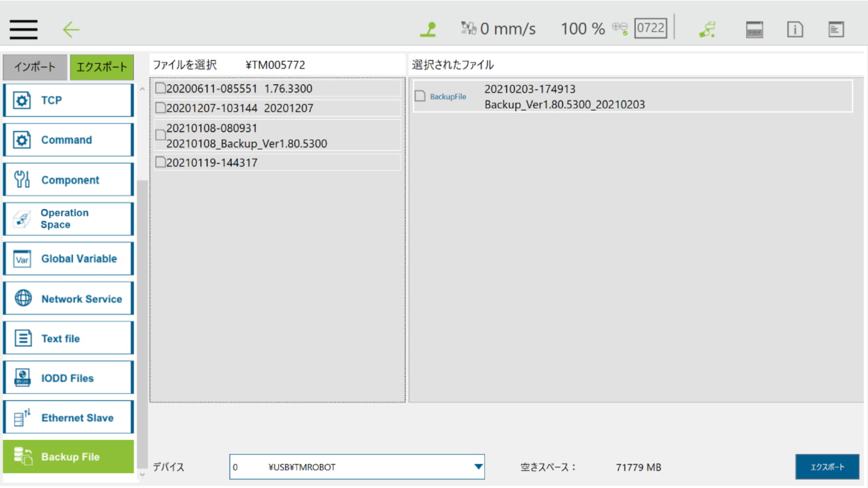Click the Command gear icon

[x=22, y=140]
